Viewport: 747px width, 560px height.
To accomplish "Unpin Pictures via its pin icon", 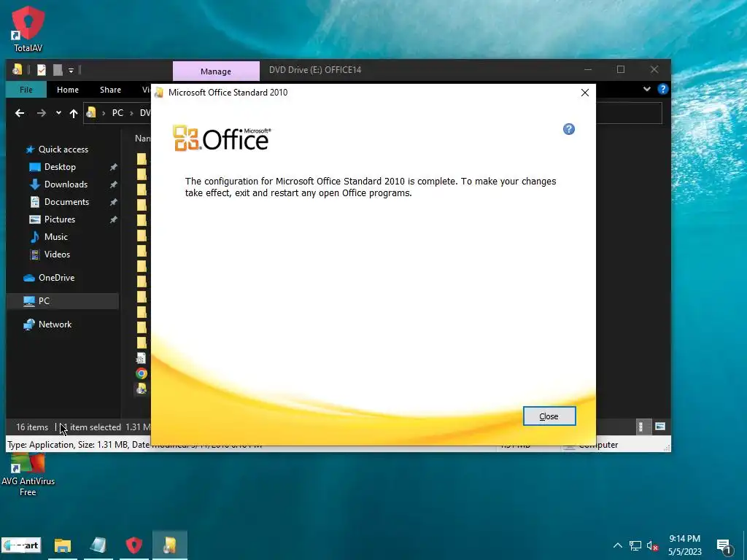I will pyautogui.click(x=113, y=219).
